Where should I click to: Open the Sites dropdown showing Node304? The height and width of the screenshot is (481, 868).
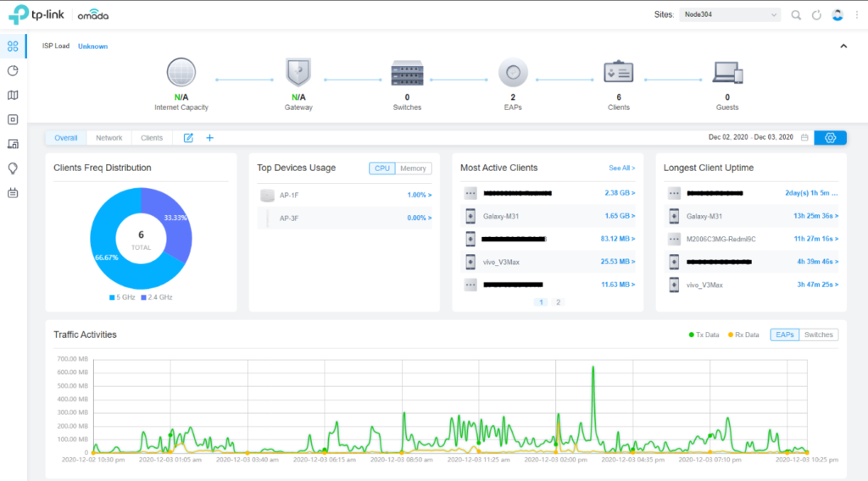[729, 15]
